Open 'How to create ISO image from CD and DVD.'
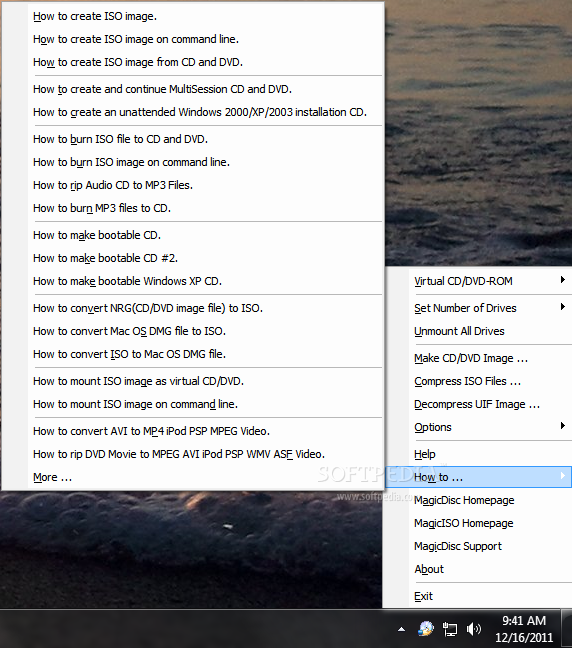This screenshot has height=648, width=572. pyautogui.click(x=193, y=62)
